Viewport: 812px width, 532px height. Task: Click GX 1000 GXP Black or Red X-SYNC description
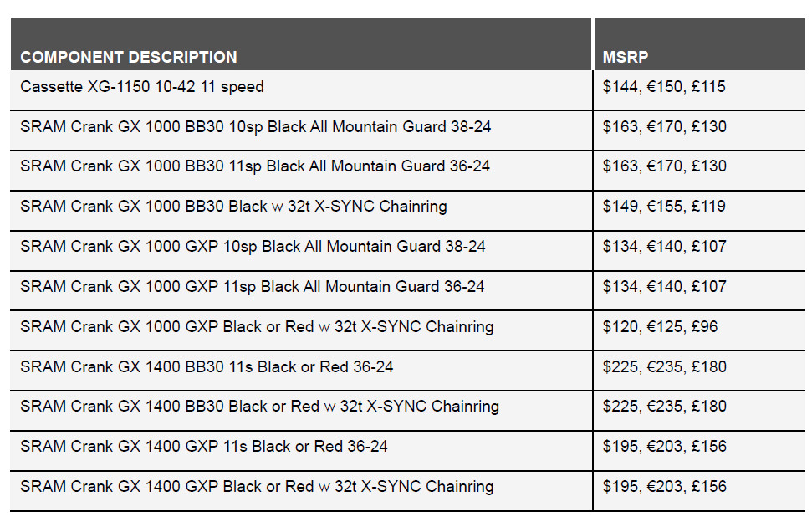coord(257,327)
